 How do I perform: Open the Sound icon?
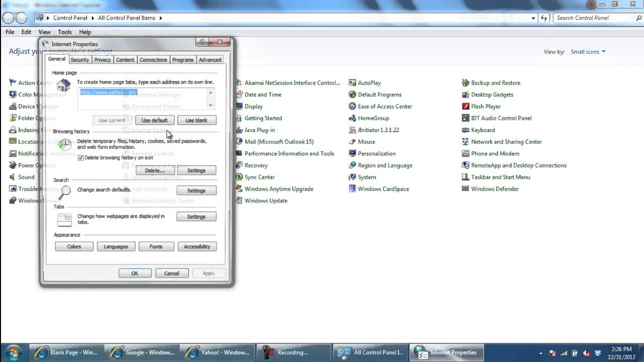(x=22, y=177)
